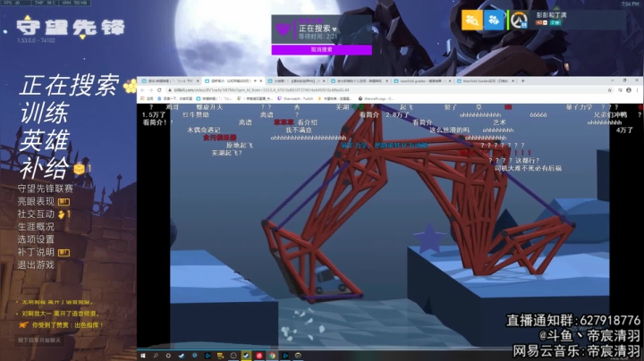Open 补丁说明 patch notes
The height and width of the screenshot is (361, 644).
click(x=36, y=252)
